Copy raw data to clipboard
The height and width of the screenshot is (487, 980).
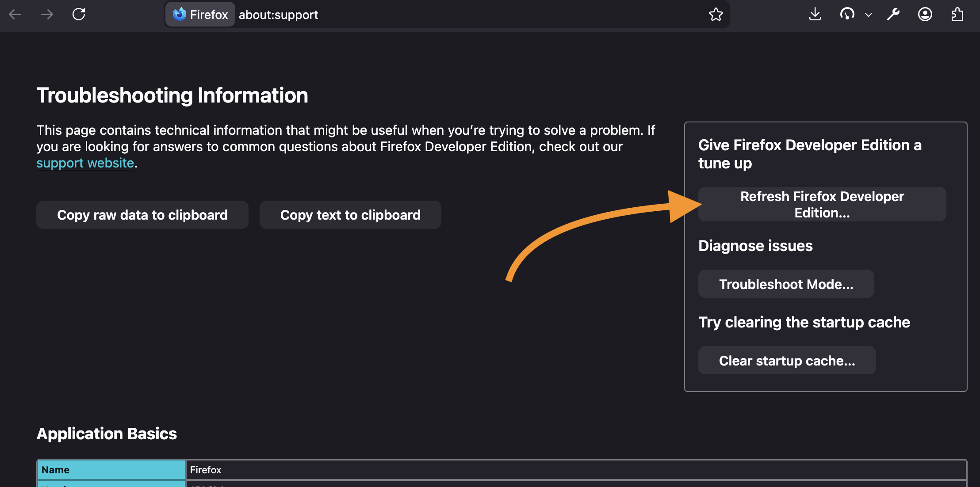point(142,215)
